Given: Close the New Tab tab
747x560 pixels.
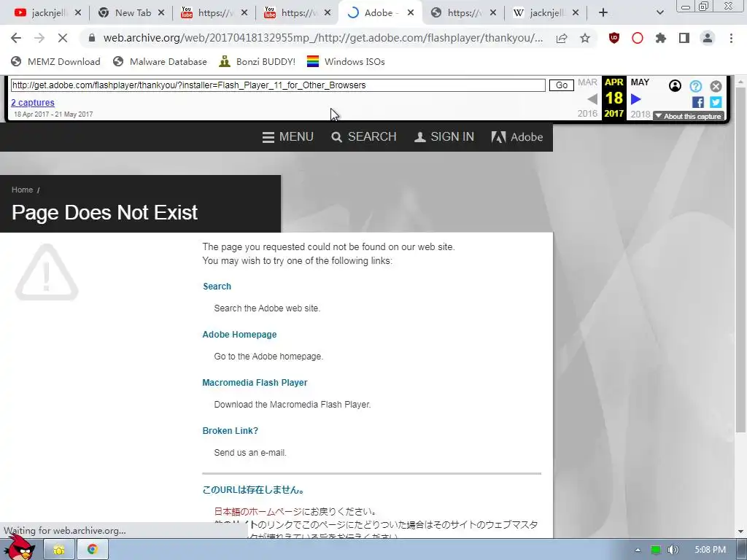Looking at the screenshot, I should click(161, 13).
